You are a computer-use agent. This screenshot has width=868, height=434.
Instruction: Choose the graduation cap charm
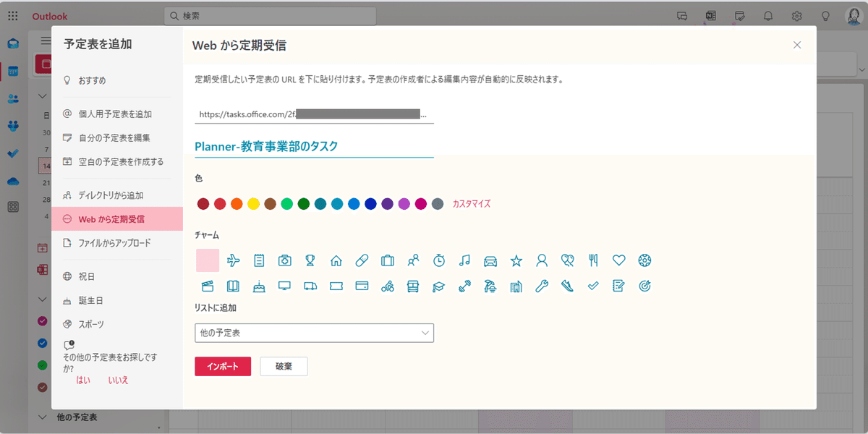(439, 286)
